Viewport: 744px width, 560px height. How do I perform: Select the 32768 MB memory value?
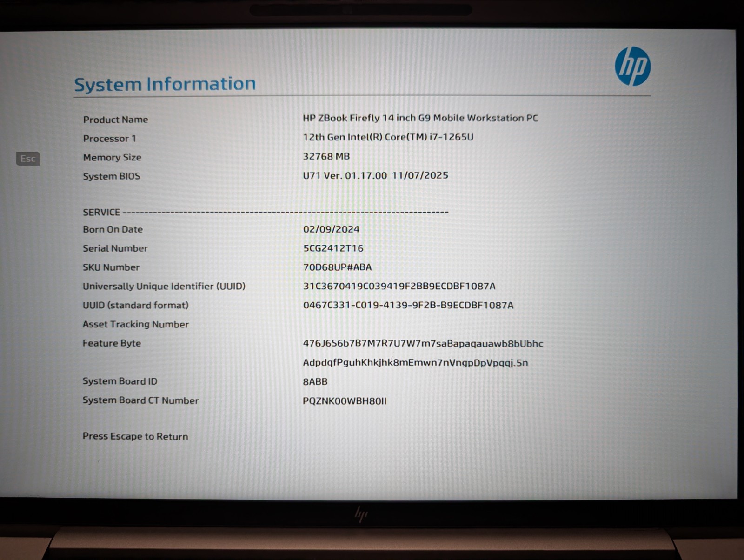tap(326, 156)
